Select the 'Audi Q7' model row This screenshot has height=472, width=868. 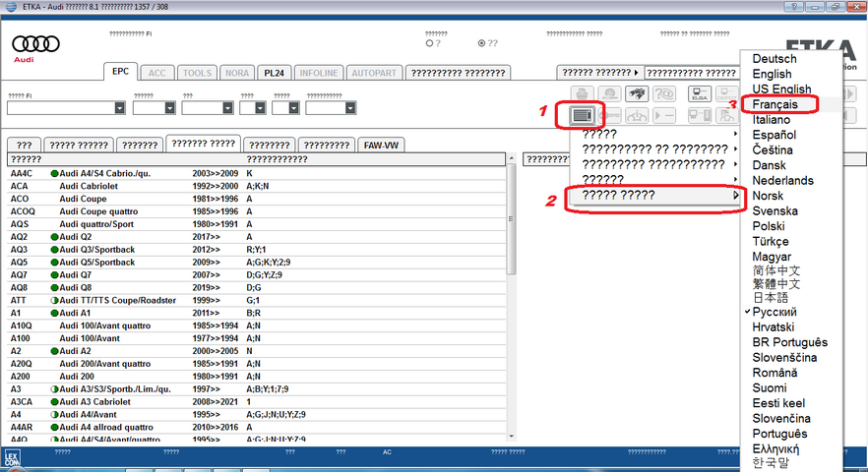coord(256,275)
